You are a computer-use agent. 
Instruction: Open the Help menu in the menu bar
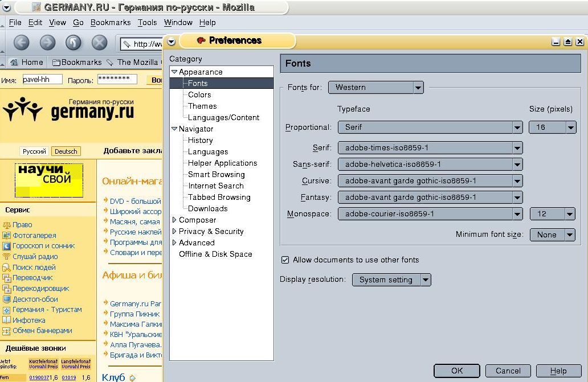pos(207,22)
